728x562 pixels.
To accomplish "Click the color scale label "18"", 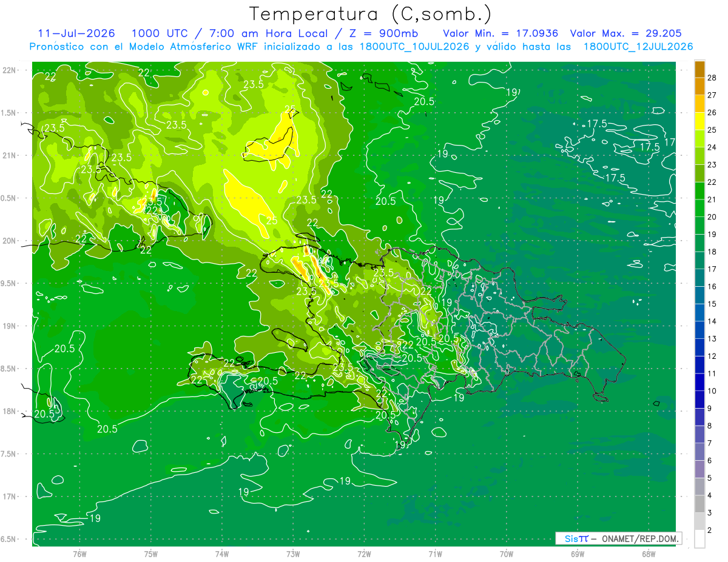I will [x=712, y=252].
